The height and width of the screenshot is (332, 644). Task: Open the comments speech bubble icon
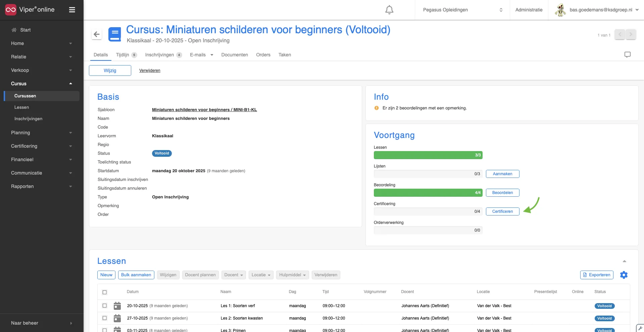tap(628, 54)
